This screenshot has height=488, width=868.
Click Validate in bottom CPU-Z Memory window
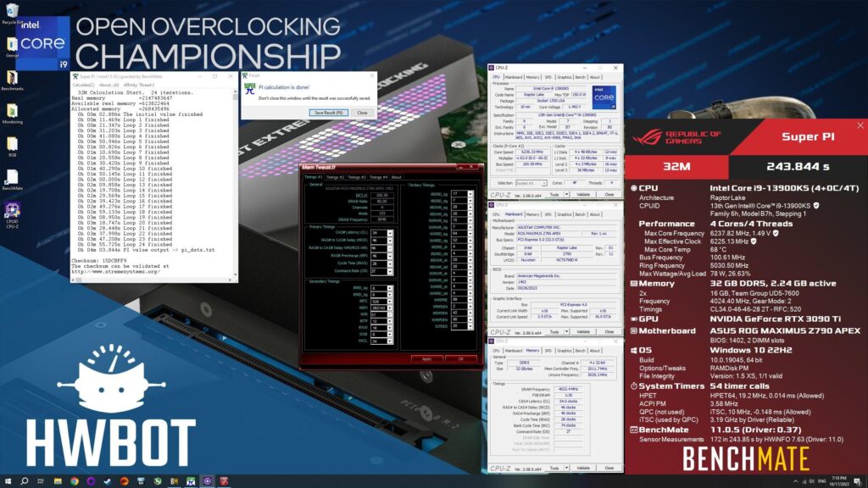coord(583,468)
